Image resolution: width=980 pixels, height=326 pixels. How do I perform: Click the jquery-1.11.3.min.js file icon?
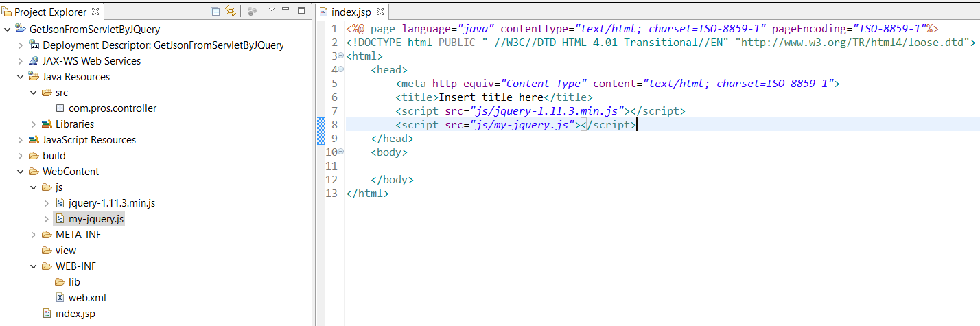[60, 203]
